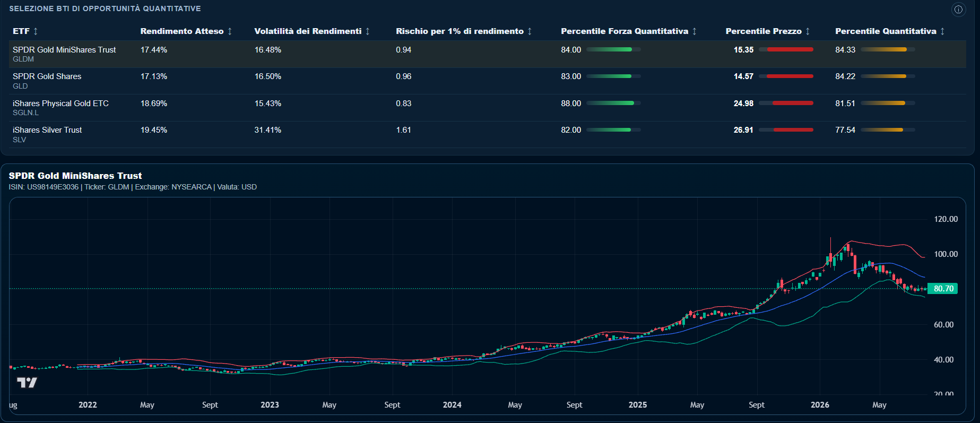Sort by Percentile Prezzo arrow icon
980x423 pixels.
tap(808, 31)
